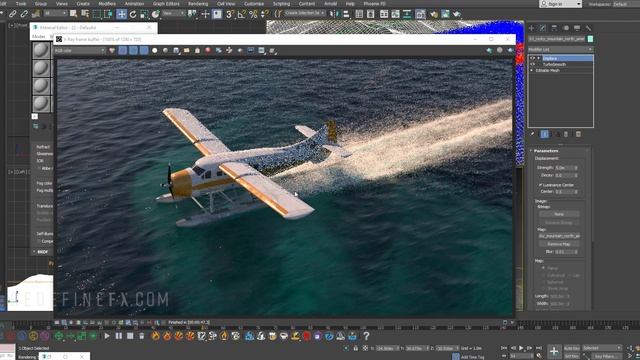This screenshot has height=360, width=640.
Task: Click the Phoenix FD help question-mark icon
Action: 366,336
